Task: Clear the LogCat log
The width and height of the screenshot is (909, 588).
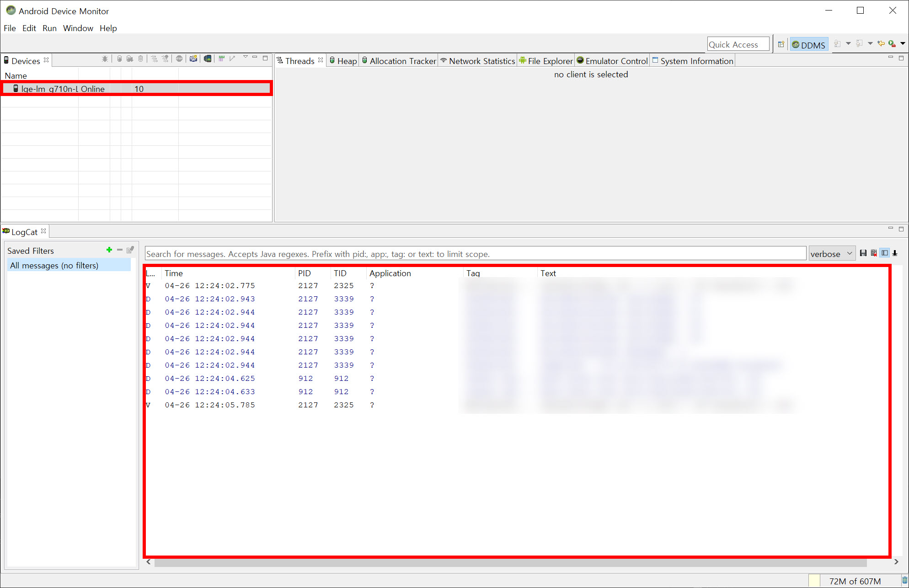Action: (x=874, y=253)
